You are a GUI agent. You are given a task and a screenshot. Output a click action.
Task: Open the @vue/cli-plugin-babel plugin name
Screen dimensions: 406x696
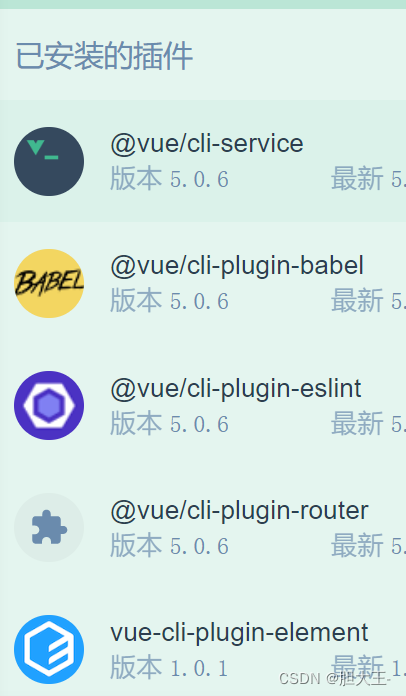[237, 266]
